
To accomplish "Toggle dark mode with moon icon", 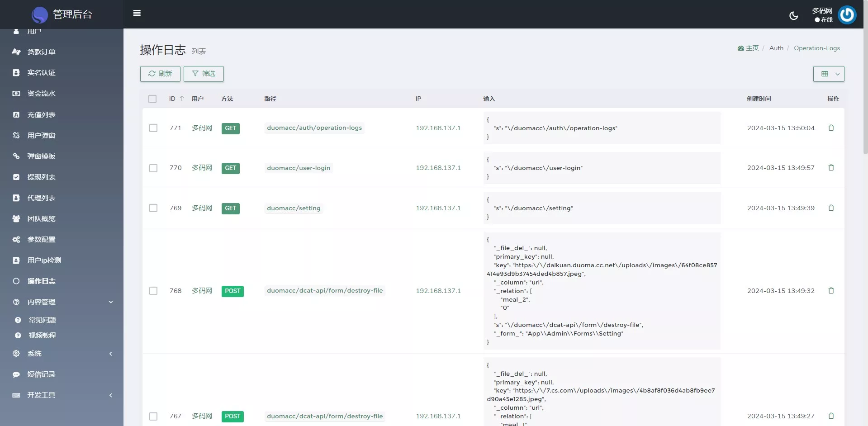I will click(793, 16).
